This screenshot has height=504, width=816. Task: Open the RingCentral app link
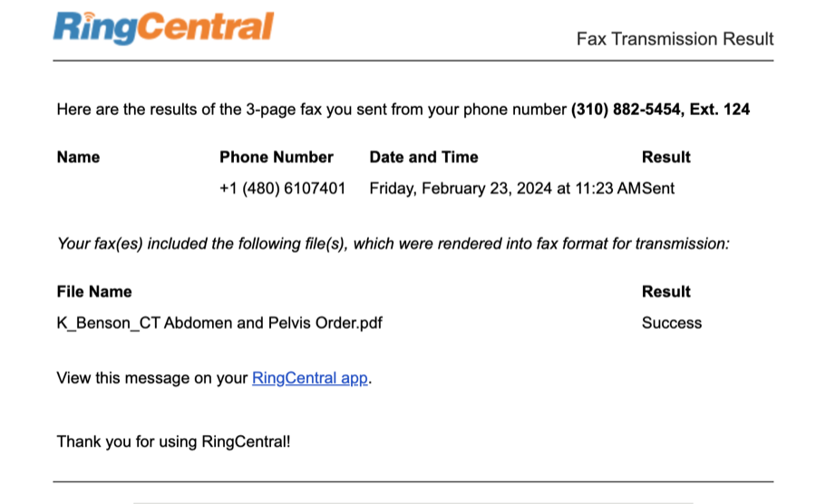(x=310, y=378)
